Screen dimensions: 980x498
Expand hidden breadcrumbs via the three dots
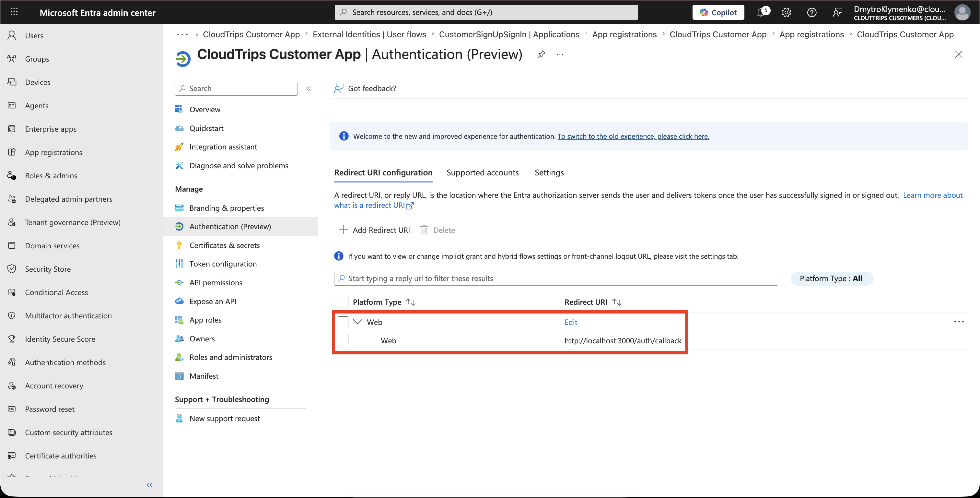pos(182,34)
